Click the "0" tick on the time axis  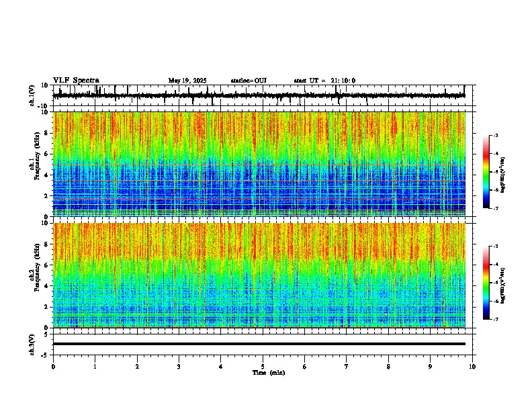pyautogui.click(x=53, y=367)
